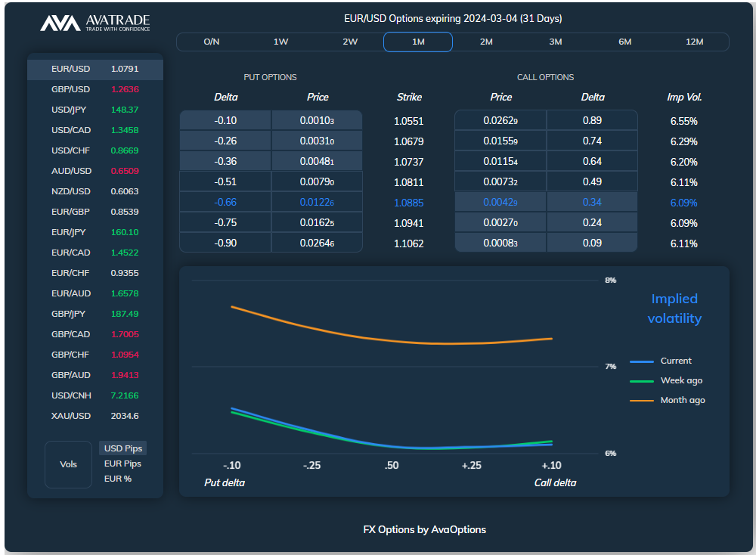This screenshot has height=555, width=756.
Task: Click the AvaTrade logo
Action: 95,23
